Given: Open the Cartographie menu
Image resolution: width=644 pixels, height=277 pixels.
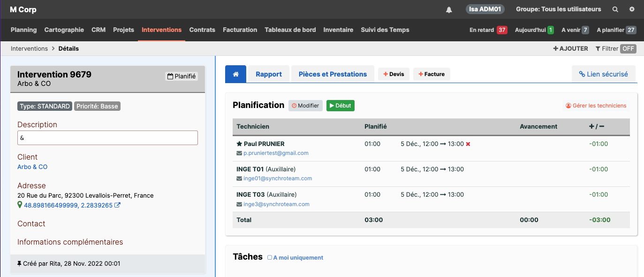Looking at the screenshot, I should coord(64,30).
